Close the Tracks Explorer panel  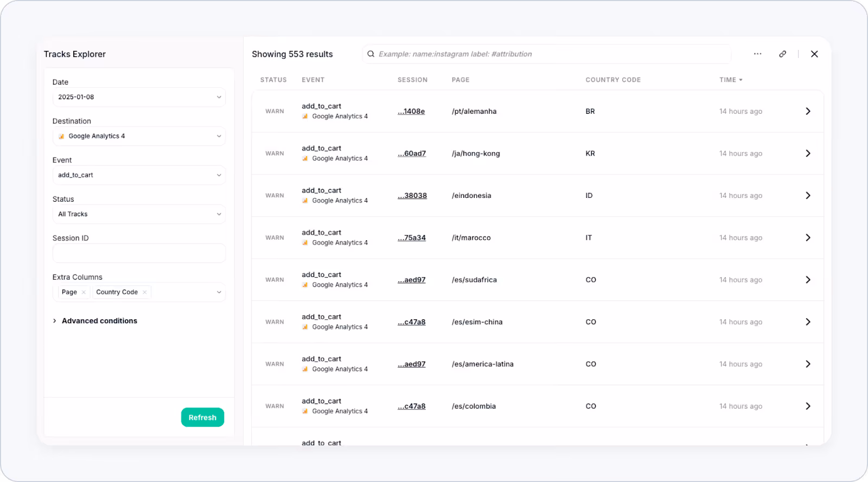coord(814,54)
